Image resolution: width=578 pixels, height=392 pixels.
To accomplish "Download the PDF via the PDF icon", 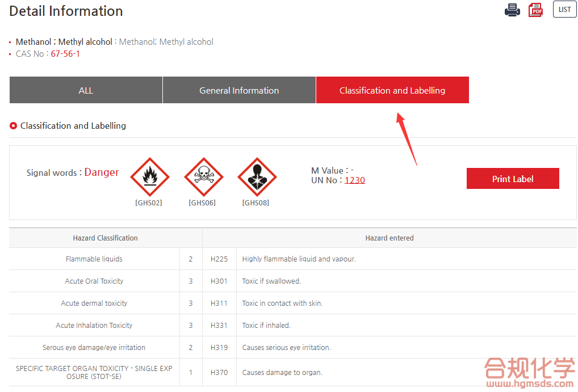I will click(535, 10).
